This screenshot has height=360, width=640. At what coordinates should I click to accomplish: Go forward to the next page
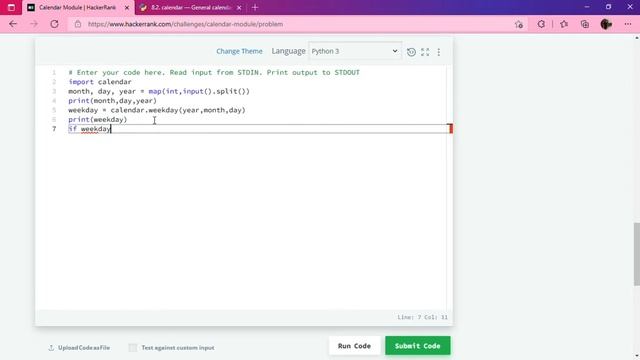click(33, 24)
